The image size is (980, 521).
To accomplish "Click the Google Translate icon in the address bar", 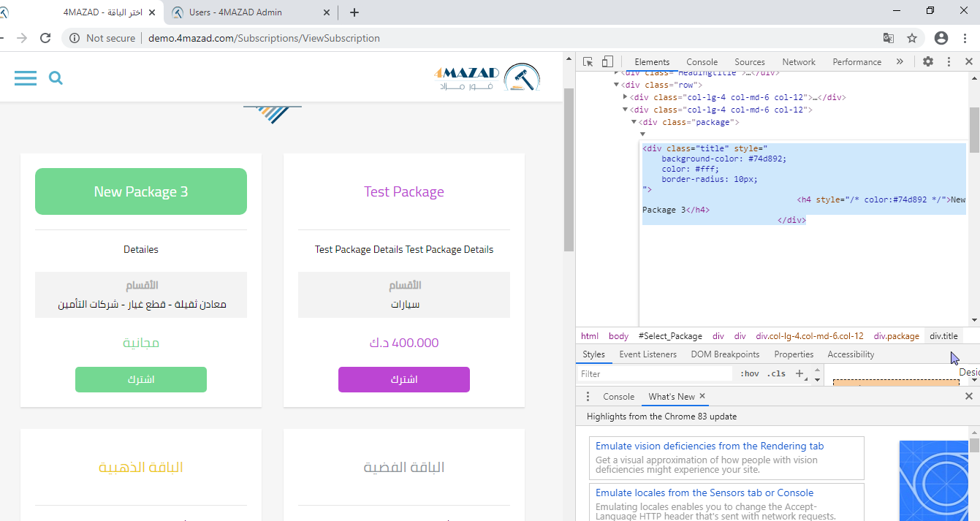I will (x=888, y=38).
